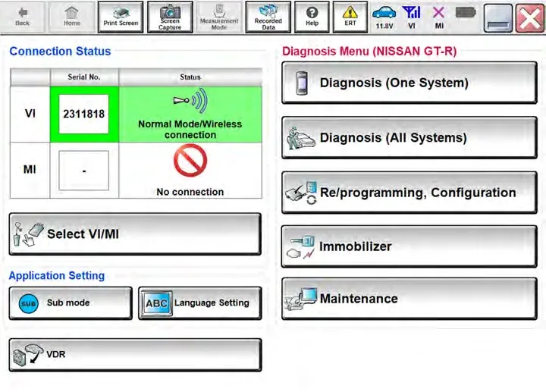The height and width of the screenshot is (392, 546).
Task: Open Recorded Data
Action: tap(268, 17)
